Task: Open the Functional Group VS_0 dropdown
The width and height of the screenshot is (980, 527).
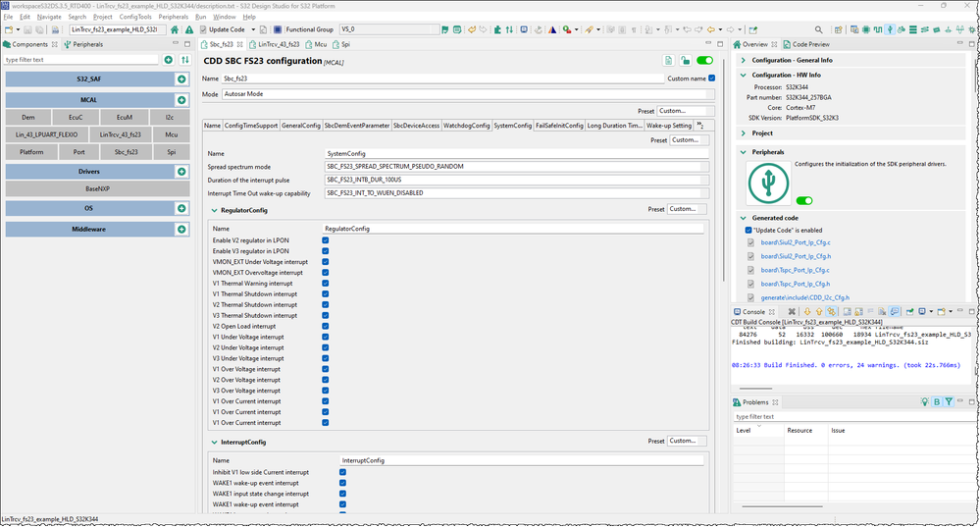Action: click(389, 29)
